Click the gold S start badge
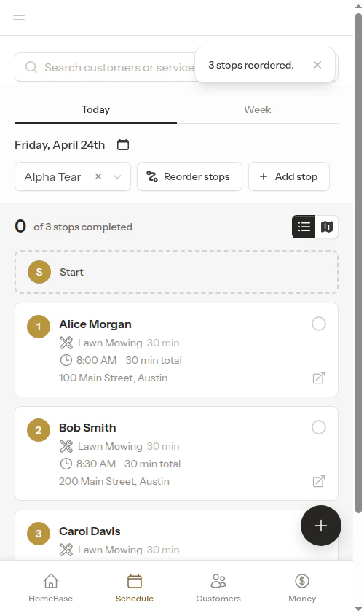Viewport: 364px width, 616px height. [39, 272]
